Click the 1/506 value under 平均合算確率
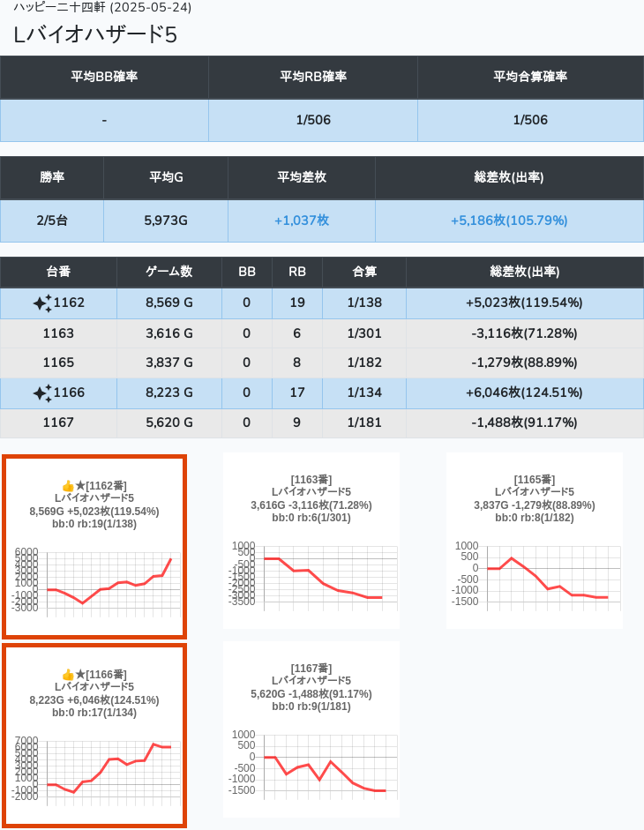This screenshot has width=644, height=830. pyautogui.click(x=531, y=120)
